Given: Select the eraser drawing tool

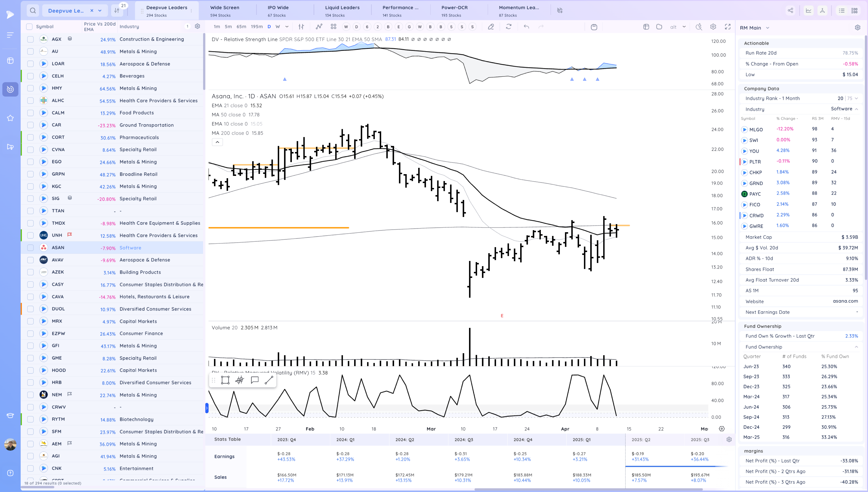Looking at the screenshot, I should 491,27.
